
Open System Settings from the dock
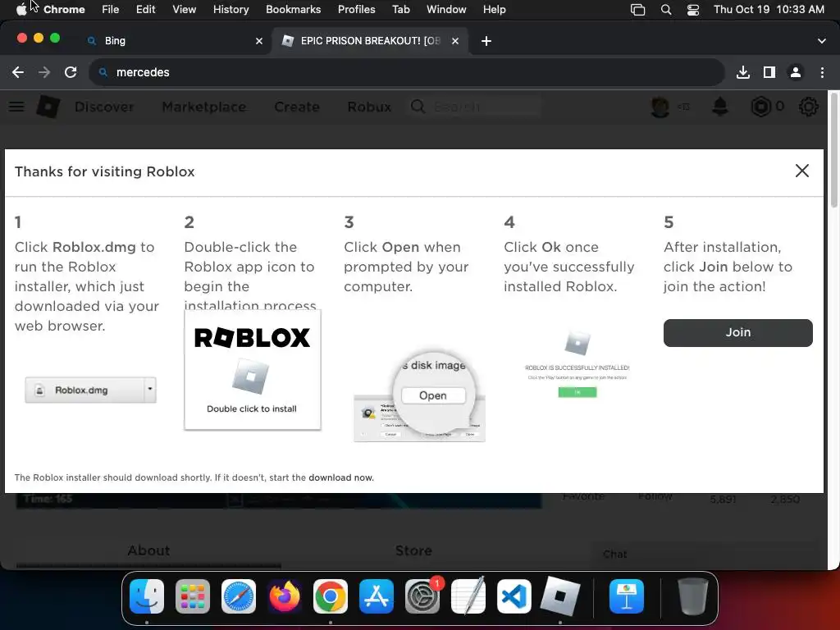click(422, 596)
